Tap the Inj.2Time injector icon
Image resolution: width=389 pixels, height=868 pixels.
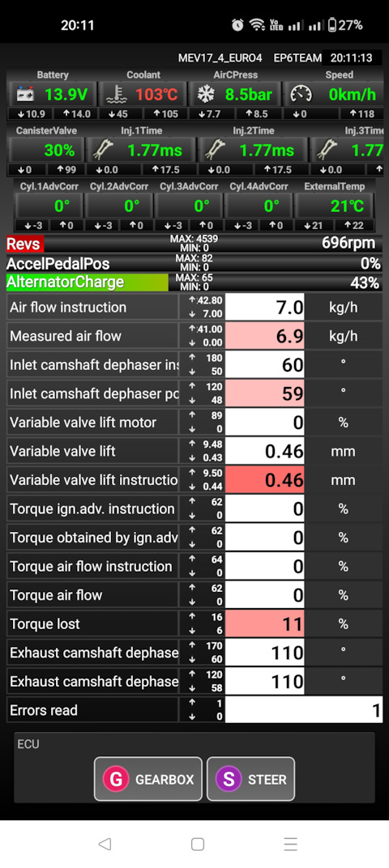tap(216, 150)
